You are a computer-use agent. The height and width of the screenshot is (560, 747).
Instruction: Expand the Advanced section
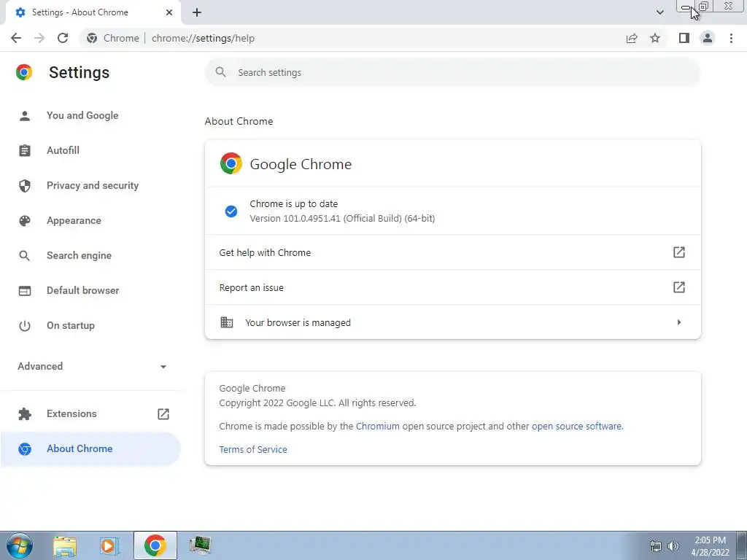91,366
